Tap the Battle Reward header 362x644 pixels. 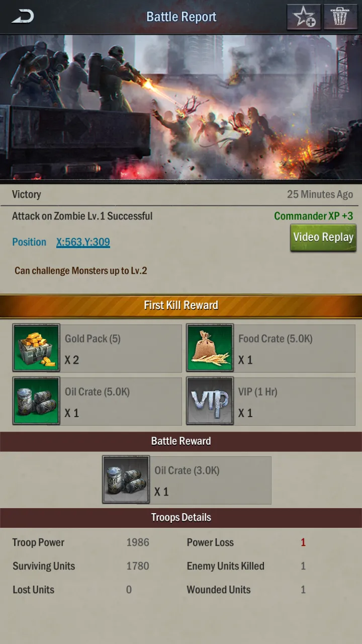[181, 441]
